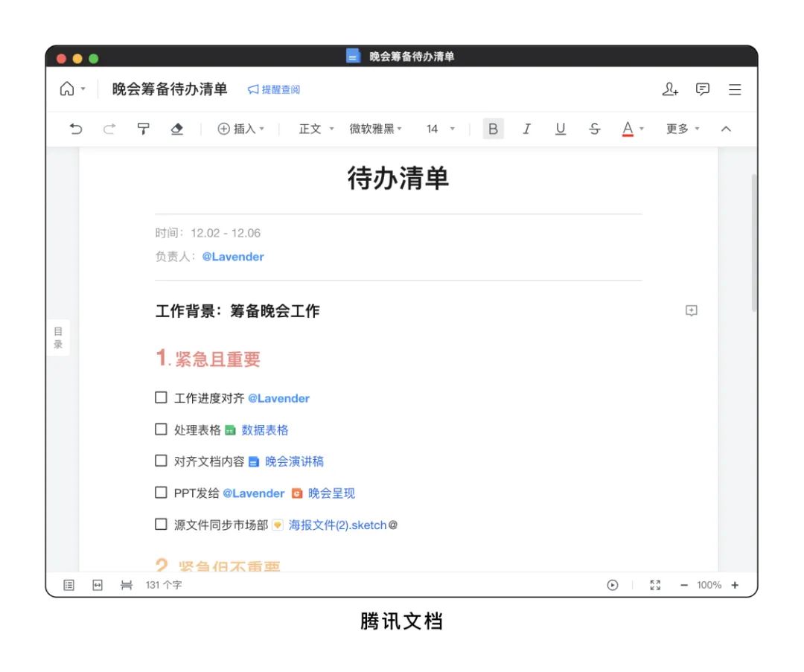Check the 处理表格 checkbox
Image resolution: width=804 pixels, height=672 pixels.
[161, 429]
